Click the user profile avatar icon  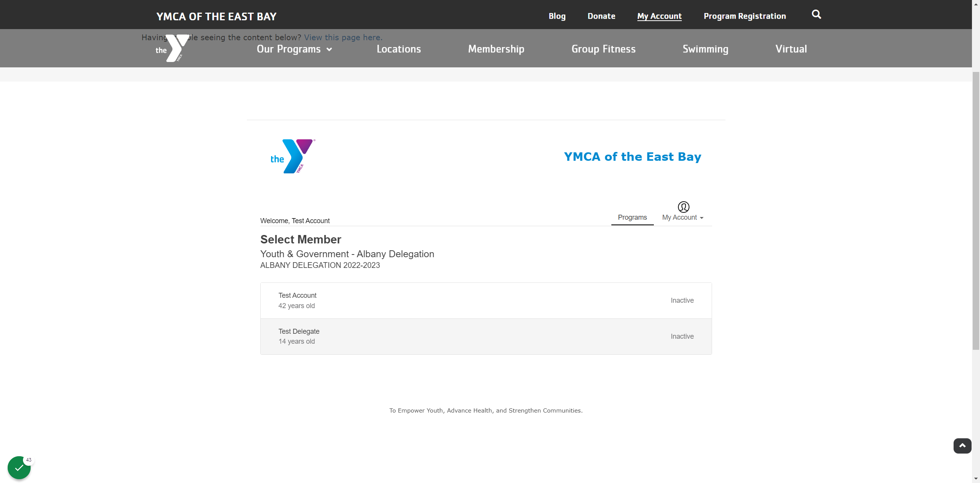tap(683, 207)
